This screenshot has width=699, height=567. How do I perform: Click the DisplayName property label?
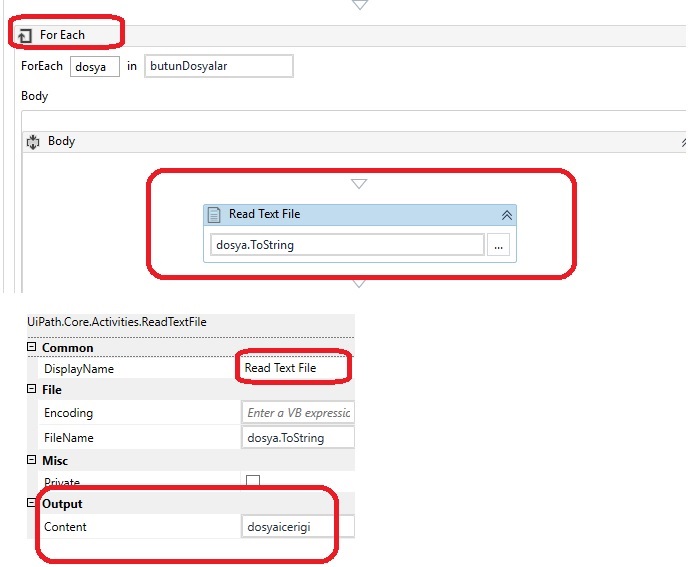click(x=79, y=369)
